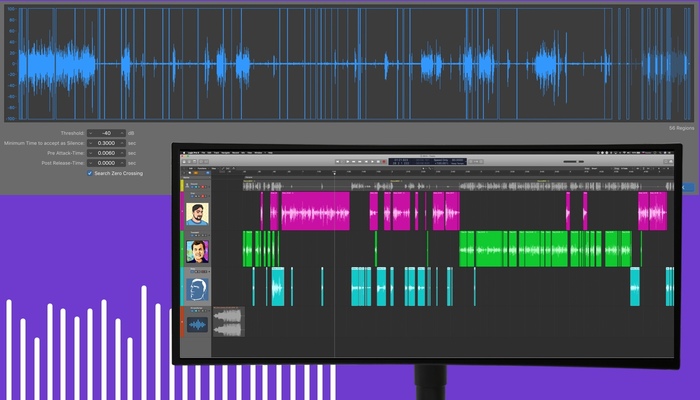
Task: Click the large magenta audio region
Action: coord(315,211)
